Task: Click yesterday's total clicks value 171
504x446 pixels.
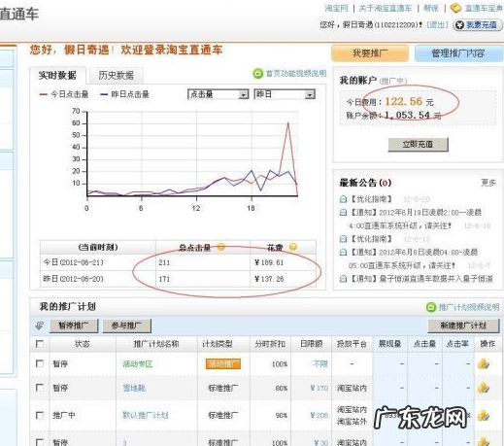Action: coord(164,279)
